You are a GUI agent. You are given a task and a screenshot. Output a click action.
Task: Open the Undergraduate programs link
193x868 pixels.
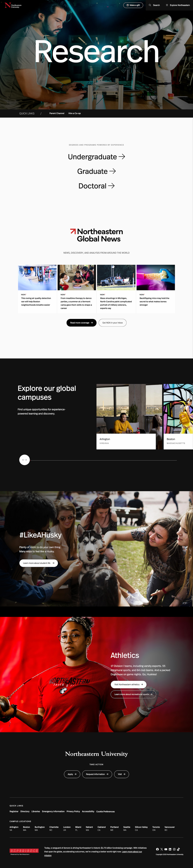(96, 157)
